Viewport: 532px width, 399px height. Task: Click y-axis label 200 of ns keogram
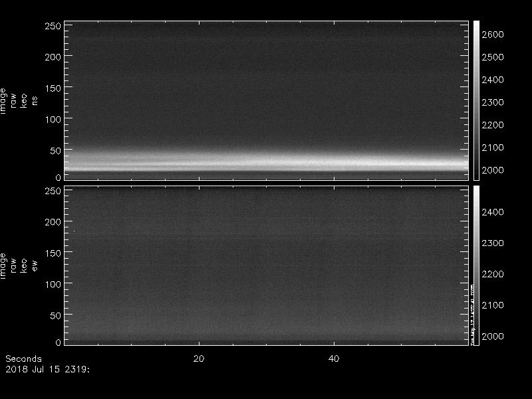click(53, 57)
